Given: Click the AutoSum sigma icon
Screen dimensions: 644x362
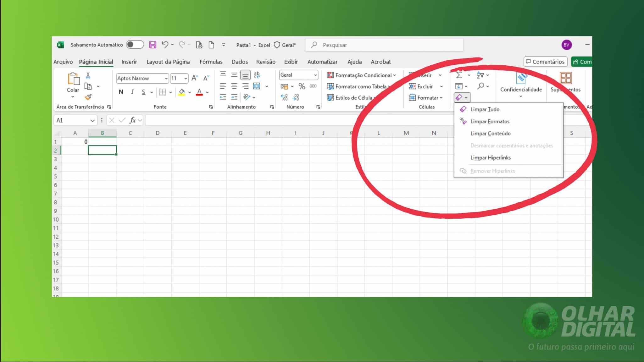Looking at the screenshot, I should (459, 75).
